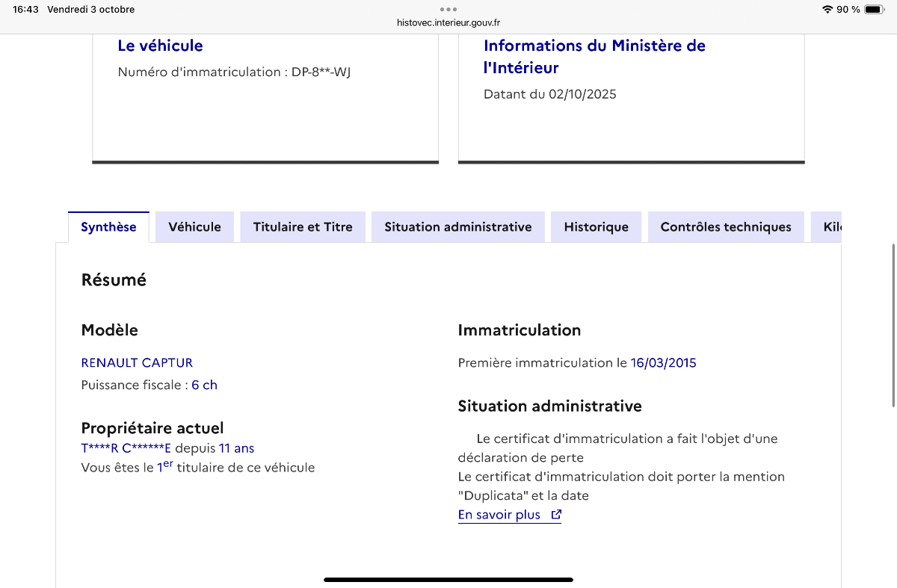897x588 pixels.
Task: Click the Informations du Ministère de l'Intérieur heading
Action: (x=595, y=57)
